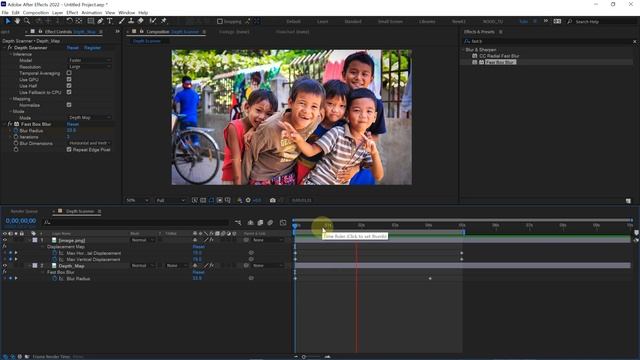Click the timecode field 0;00;00;00

pos(21,221)
